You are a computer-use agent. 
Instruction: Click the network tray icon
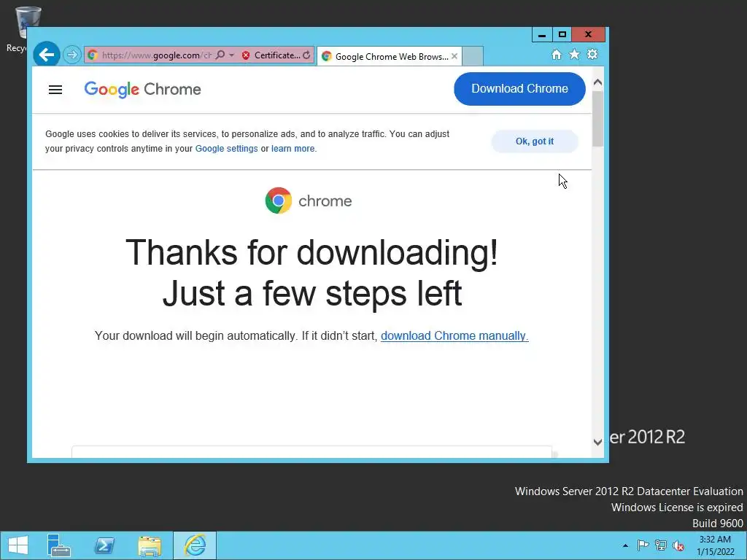661,545
